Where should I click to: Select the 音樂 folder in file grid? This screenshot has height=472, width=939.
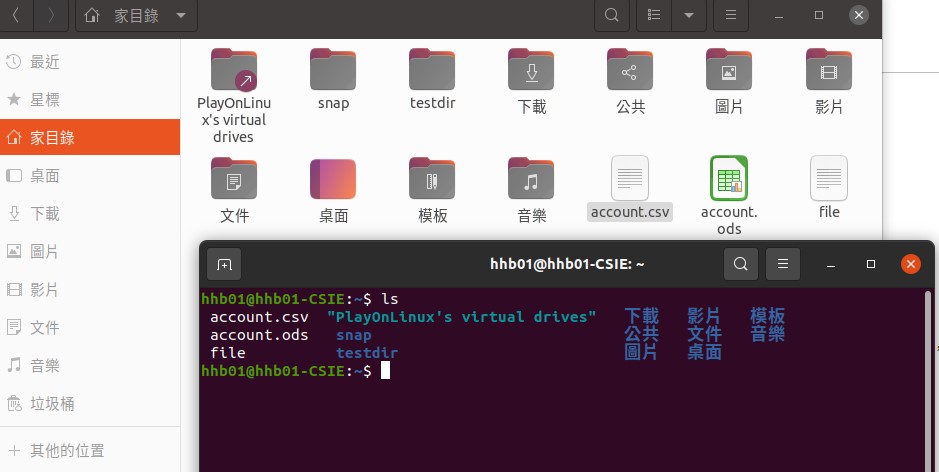(x=531, y=178)
